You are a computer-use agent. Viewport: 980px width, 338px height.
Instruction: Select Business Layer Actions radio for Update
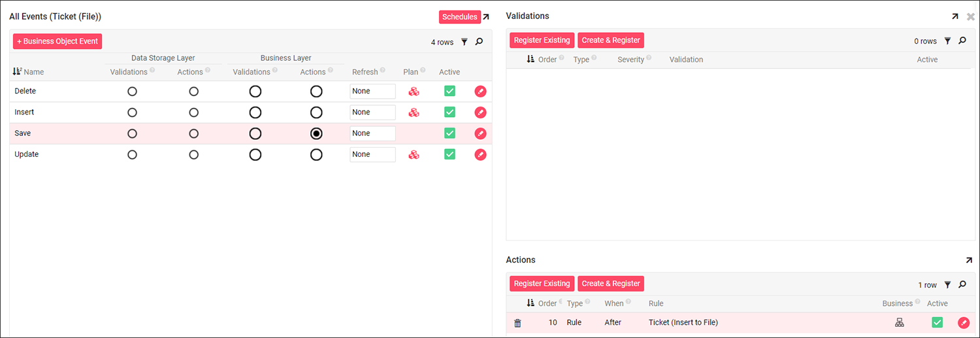316,155
